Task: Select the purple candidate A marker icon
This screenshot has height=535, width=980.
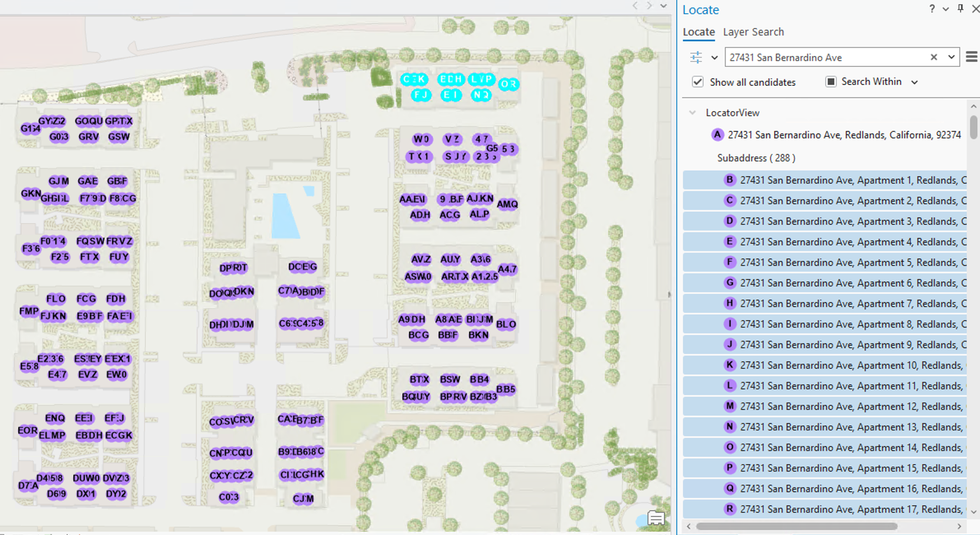Action: click(x=717, y=135)
